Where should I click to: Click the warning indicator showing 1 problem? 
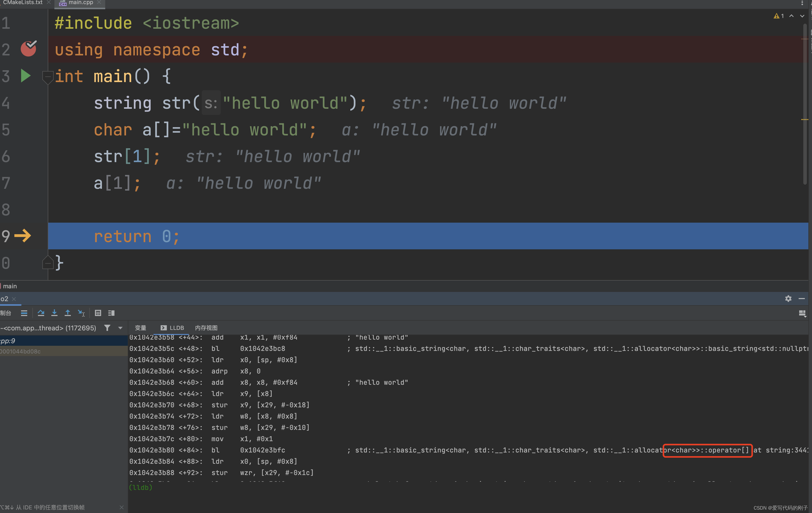tap(779, 16)
